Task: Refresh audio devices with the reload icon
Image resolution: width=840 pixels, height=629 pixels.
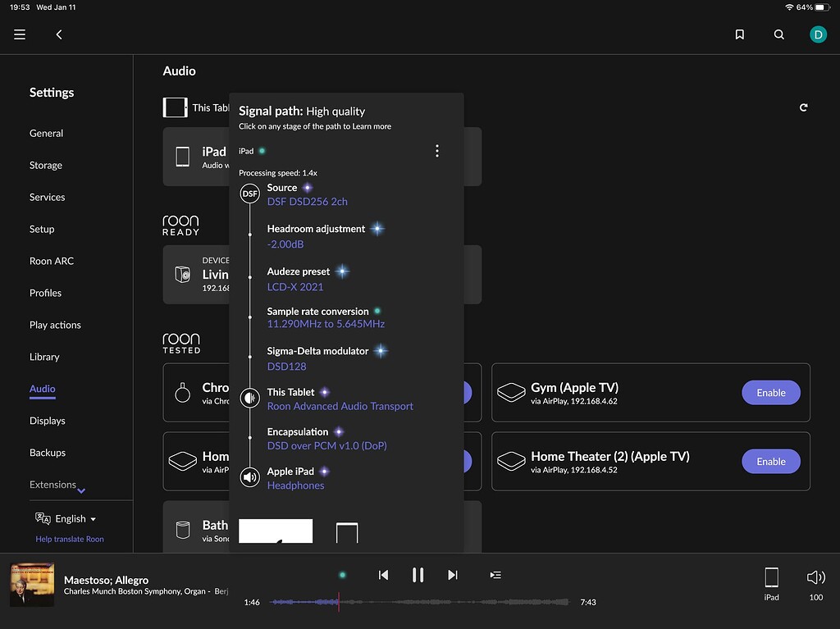Action: coord(803,107)
